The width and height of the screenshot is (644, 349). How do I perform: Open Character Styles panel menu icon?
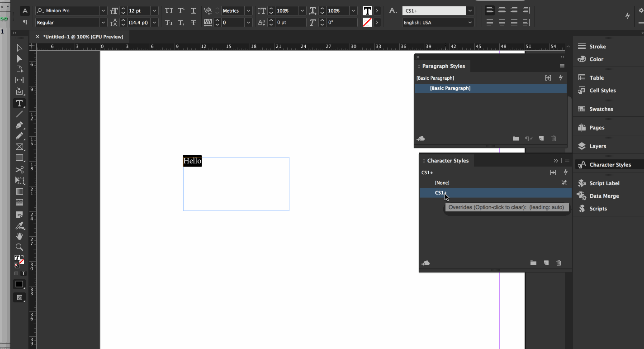[x=567, y=161]
